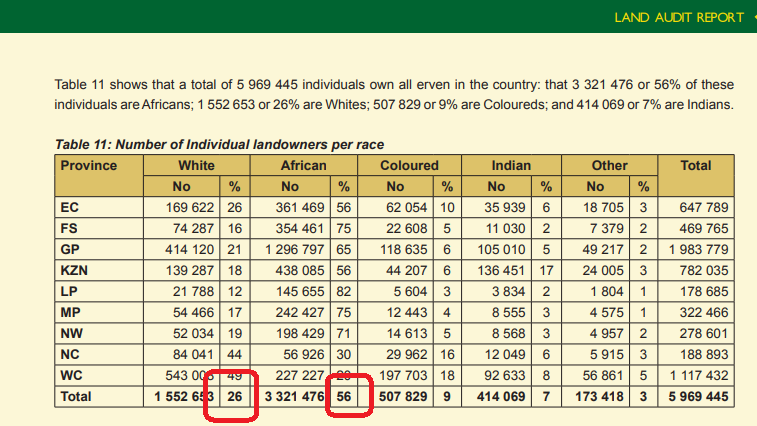Click the White column header
This screenshot has width=757, height=426.
pyautogui.click(x=196, y=166)
